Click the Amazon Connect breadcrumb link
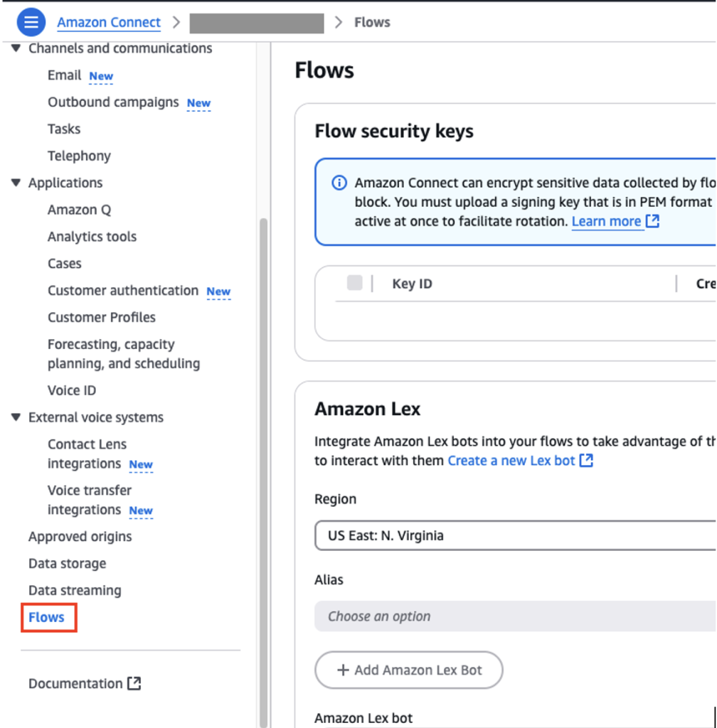The image size is (717, 728). (x=109, y=22)
